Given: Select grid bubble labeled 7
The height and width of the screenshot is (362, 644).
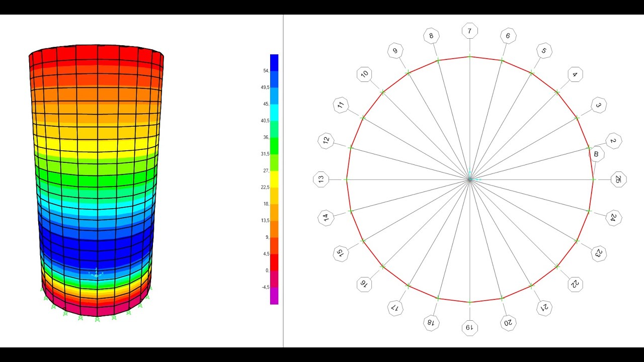Looking at the screenshot, I should [469, 31].
